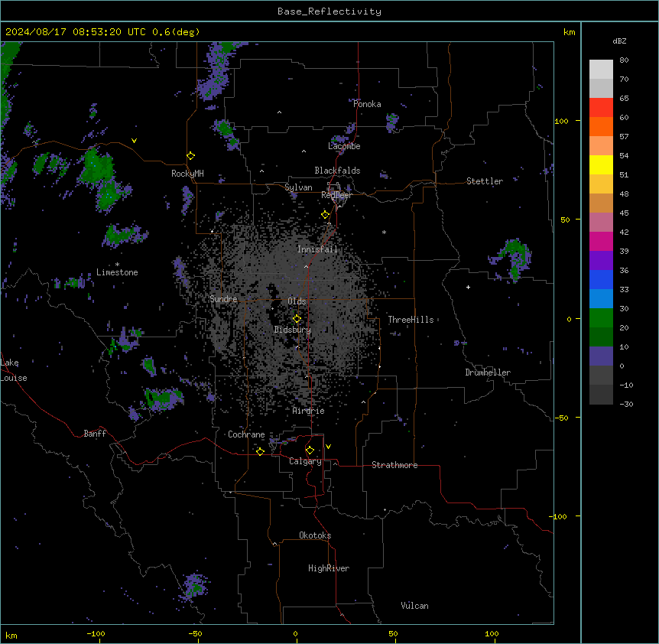Click the yellow diamond marker near RockyMH
Screen dimensions: 659x644
[x=191, y=156]
